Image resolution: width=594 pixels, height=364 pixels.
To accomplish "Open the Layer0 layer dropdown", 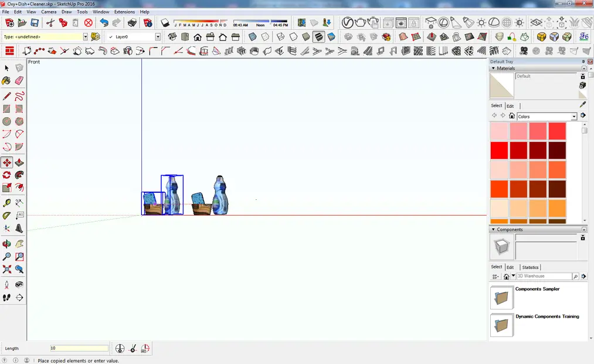I will point(157,36).
